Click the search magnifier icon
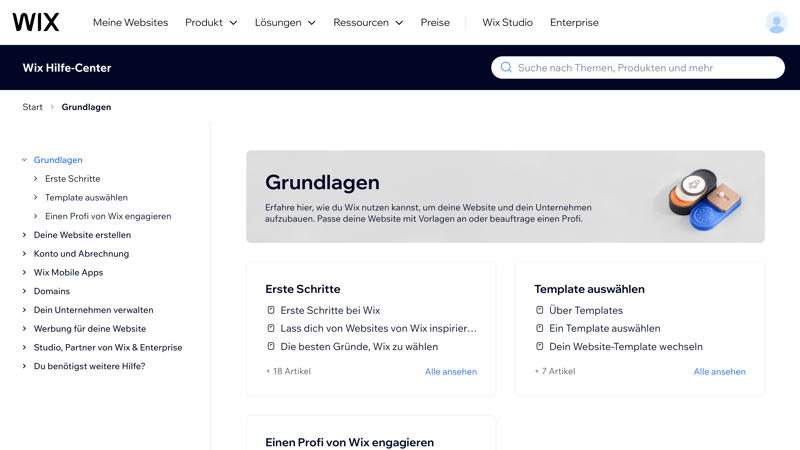 (506, 68)
